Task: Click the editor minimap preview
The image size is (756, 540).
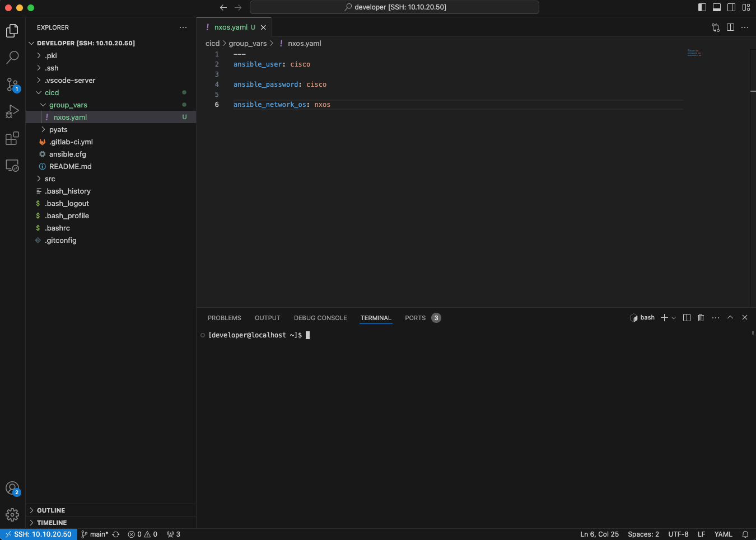Action: coord(694,53)
